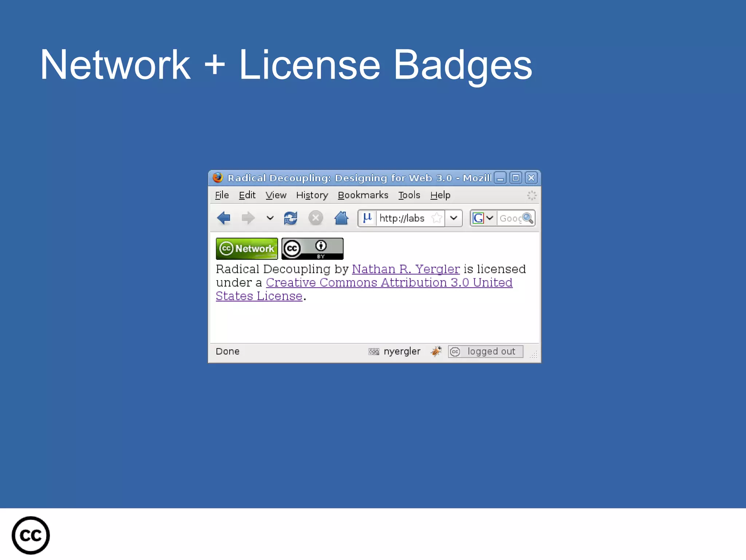
Task: Click the bookmark star in address bar
Action: click(436, 218)
